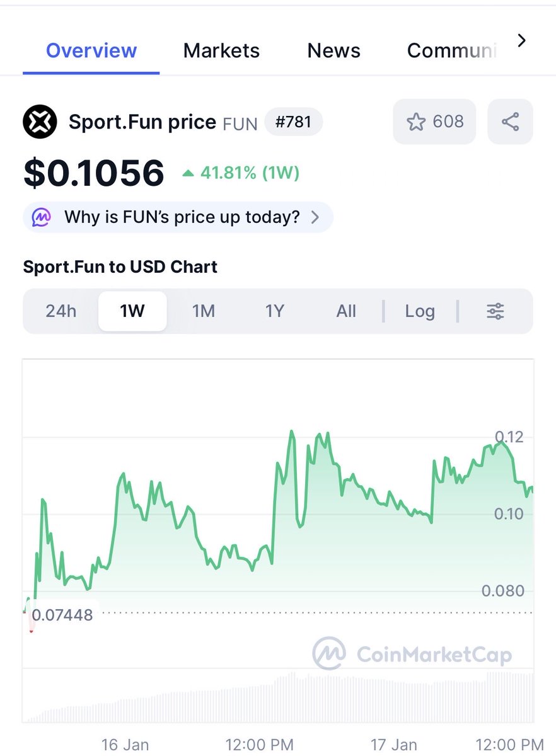The height and width of the screenshot is (756, 556).
Task: Select the 1Y chart range
Action: [x=275, y=311]
